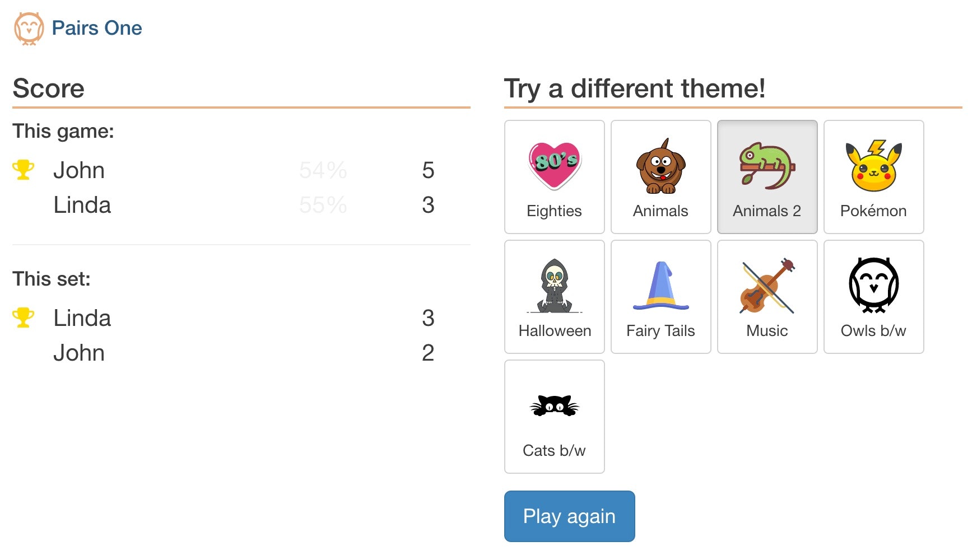Pick the Music violin theme icon
977x560 pixels.
coord(767,286)
